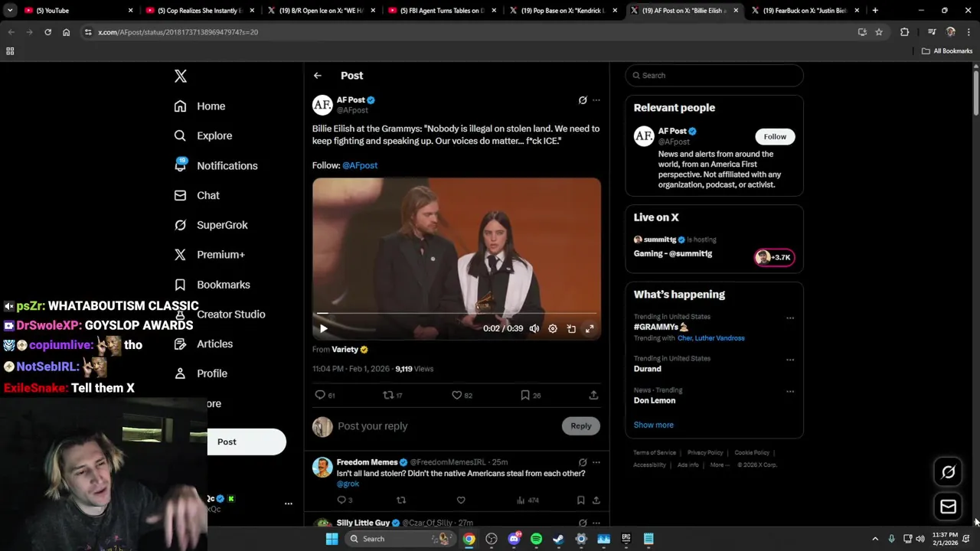The width and height of the screenshot is (980, 551).
Task: Click the Windows taskbar search box
Action: pos(400,539)
